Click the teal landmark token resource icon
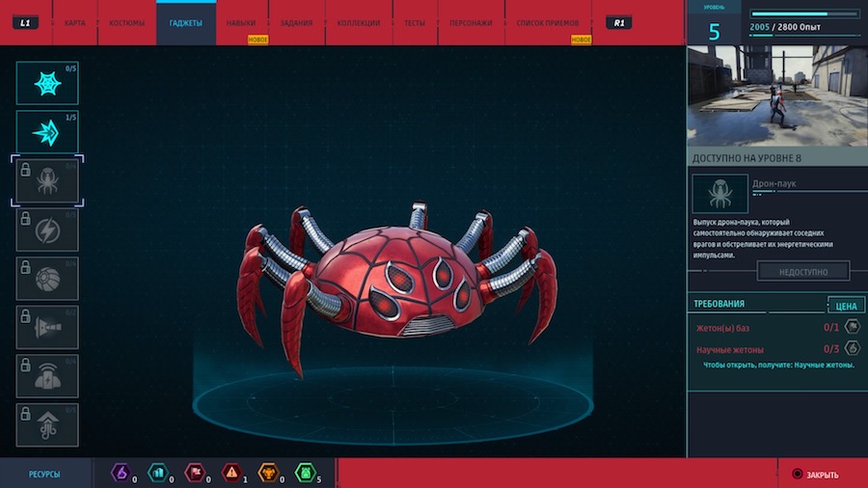Image resolution: width=868 pixels, height=488 pixels. tap(158, 473)
